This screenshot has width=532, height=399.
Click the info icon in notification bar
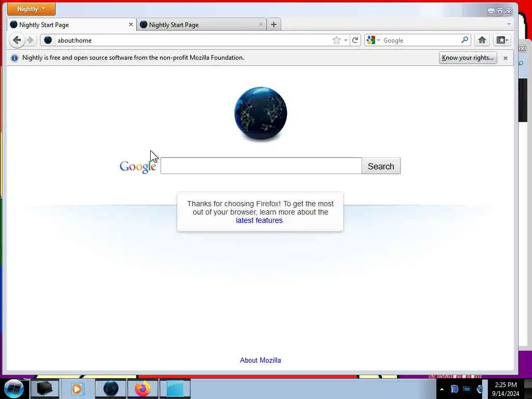click(x=14, y=58)
